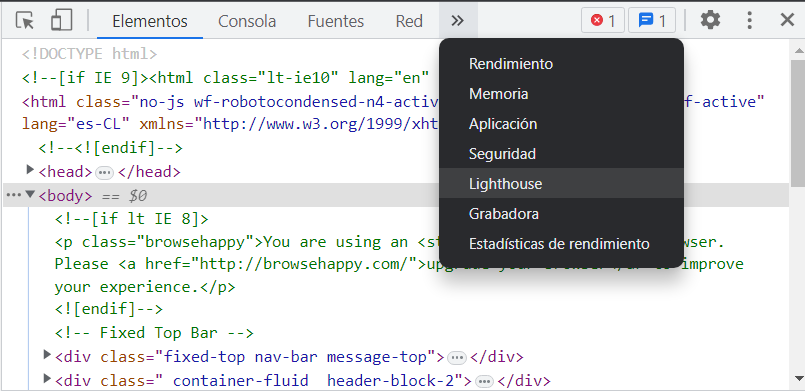Screen dimensions: 805x391
Task: Expand the head element node
Action: point(30,169)
